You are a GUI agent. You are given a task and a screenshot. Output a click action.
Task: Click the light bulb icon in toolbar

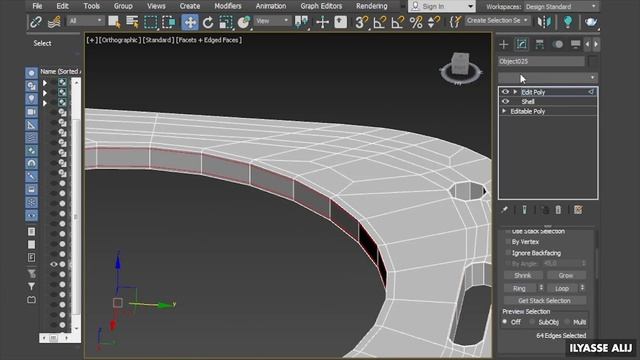click(x=567, y=22)
